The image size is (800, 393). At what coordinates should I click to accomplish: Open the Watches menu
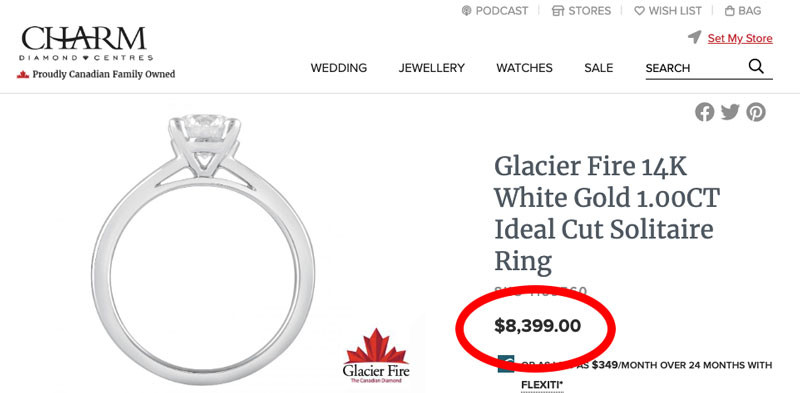click(524, 68)
